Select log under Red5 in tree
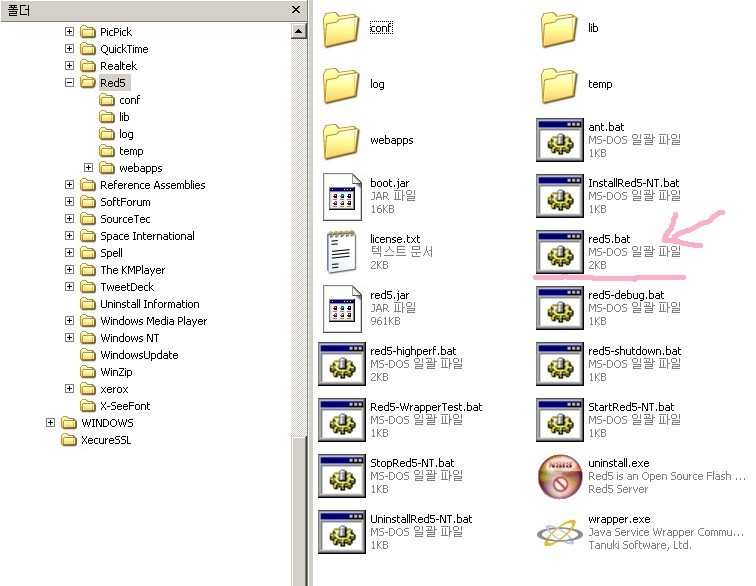Image resolution: width=756 pixels, height=586 pixels. (126, 134)
